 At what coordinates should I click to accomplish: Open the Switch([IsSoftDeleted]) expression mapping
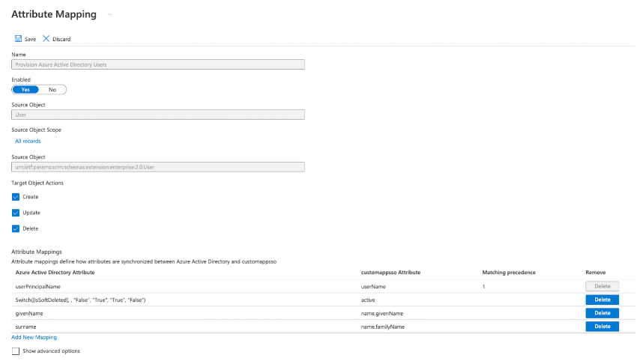80,300
